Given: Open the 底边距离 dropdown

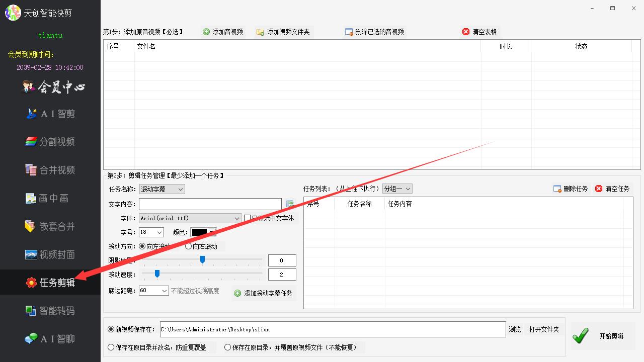Looking at the screenshot, I should click(x=153, y=291).
